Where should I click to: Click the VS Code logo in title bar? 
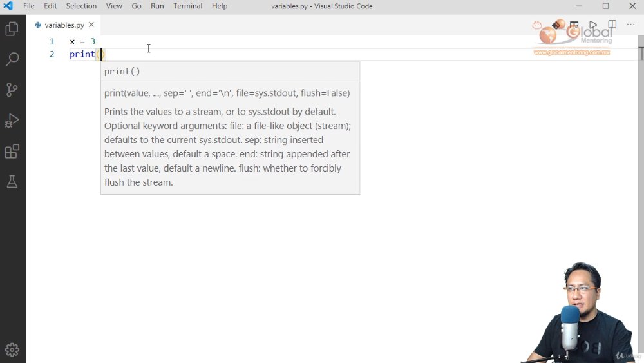[8, 6]
